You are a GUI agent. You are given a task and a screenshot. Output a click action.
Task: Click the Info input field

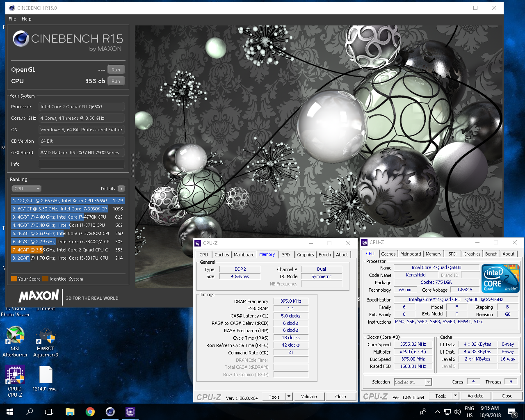pyautogui.click(x=81, y=164)
